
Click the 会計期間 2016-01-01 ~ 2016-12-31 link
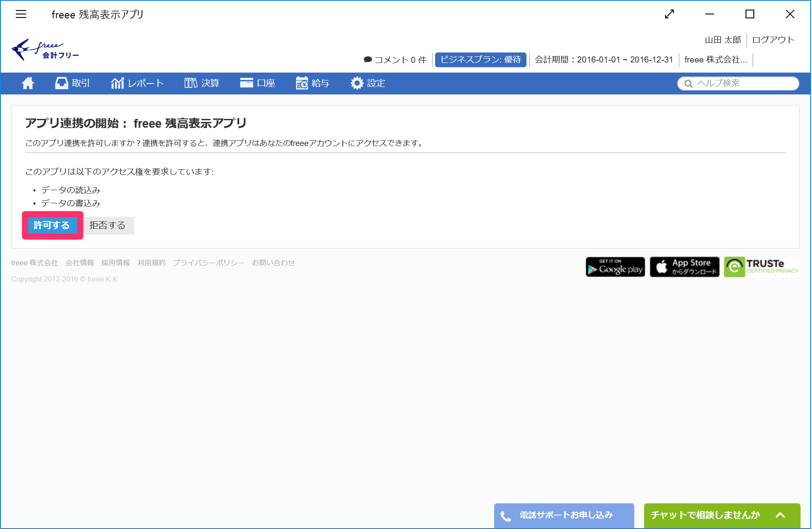(x=604, y=60)
